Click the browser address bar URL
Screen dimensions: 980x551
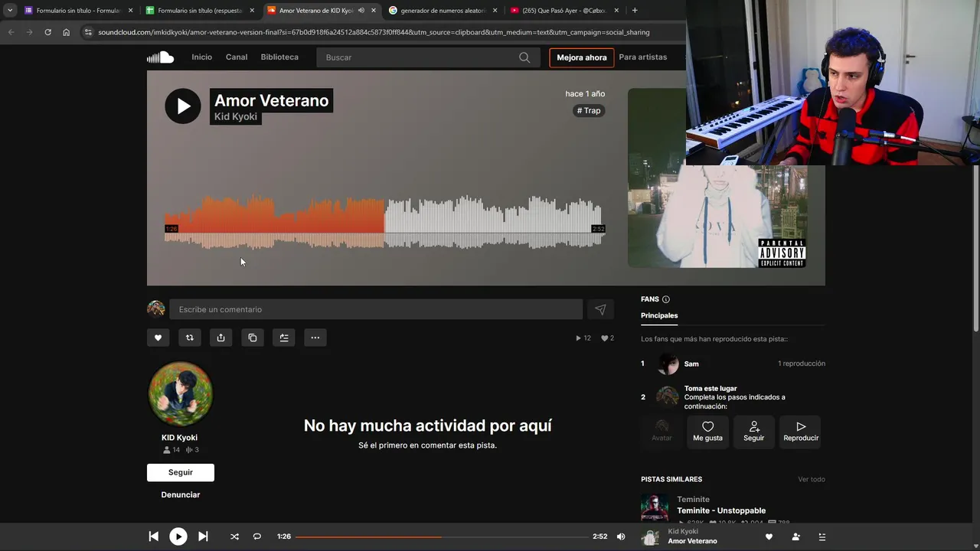pos(374,32)
